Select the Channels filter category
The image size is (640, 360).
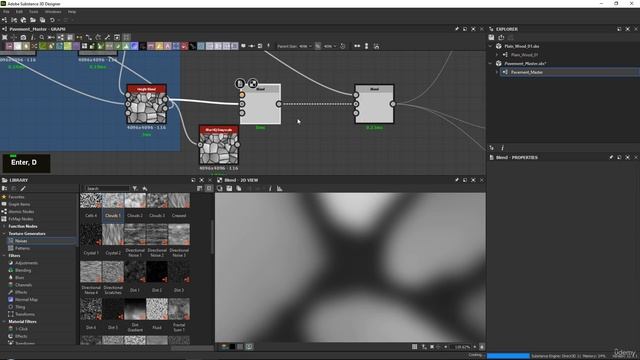[x=23, y=285]
